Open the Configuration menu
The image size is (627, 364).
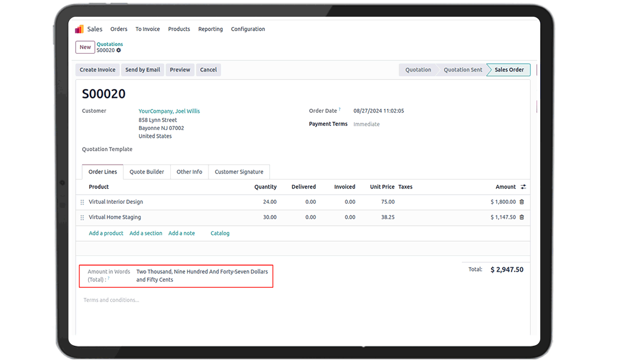tap(248, 29)
